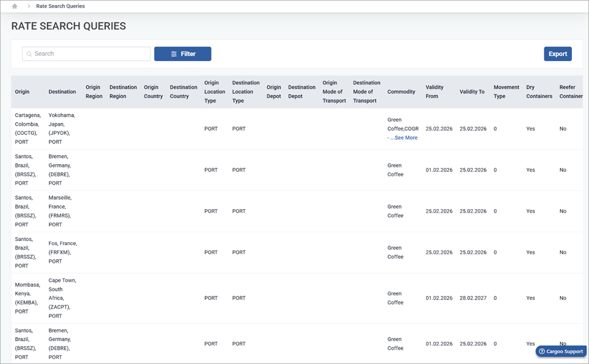Click the Dry Containers column header

coord(539,91)
